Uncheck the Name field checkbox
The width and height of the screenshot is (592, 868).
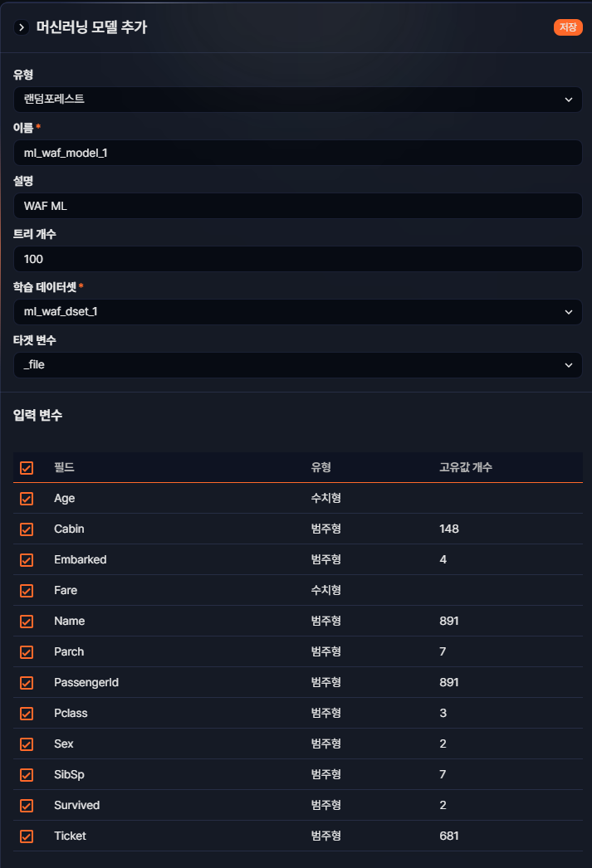(x=26, y=621)
